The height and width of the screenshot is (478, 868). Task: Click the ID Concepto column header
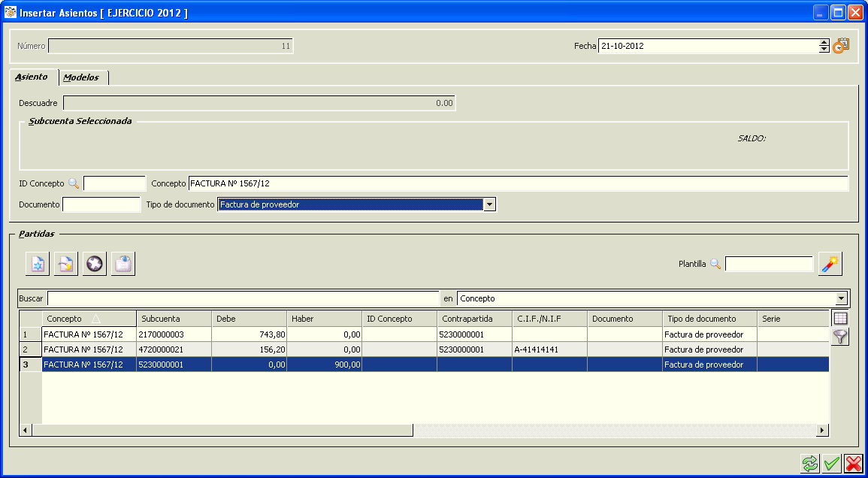pos(400,319)
